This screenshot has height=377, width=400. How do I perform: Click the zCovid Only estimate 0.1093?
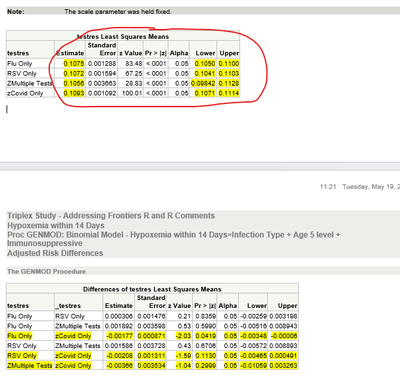pyautogui.click(x=74, y=93)
